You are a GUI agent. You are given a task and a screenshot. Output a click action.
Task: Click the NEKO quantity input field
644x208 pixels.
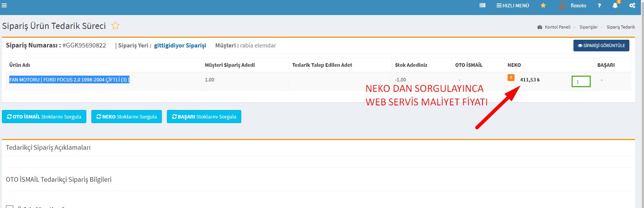point(581,81)
